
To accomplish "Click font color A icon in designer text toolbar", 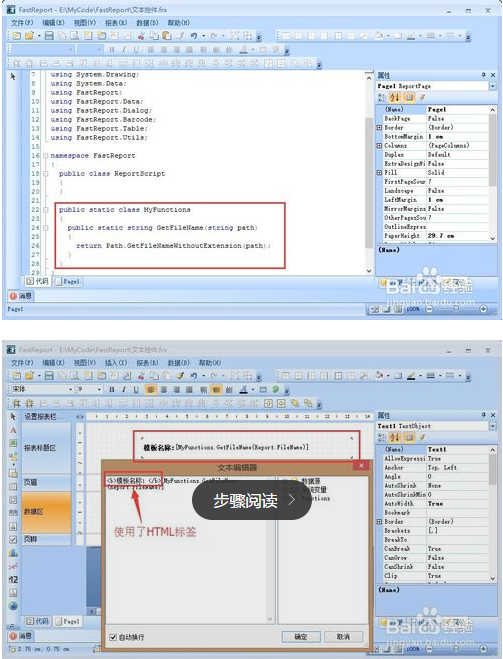I will point(243,390).
